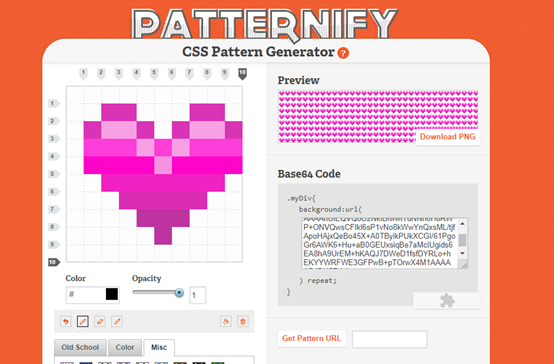Click the opacity slider handle
This screenshot has width=554, height=364.
click(x=179, y=293)
